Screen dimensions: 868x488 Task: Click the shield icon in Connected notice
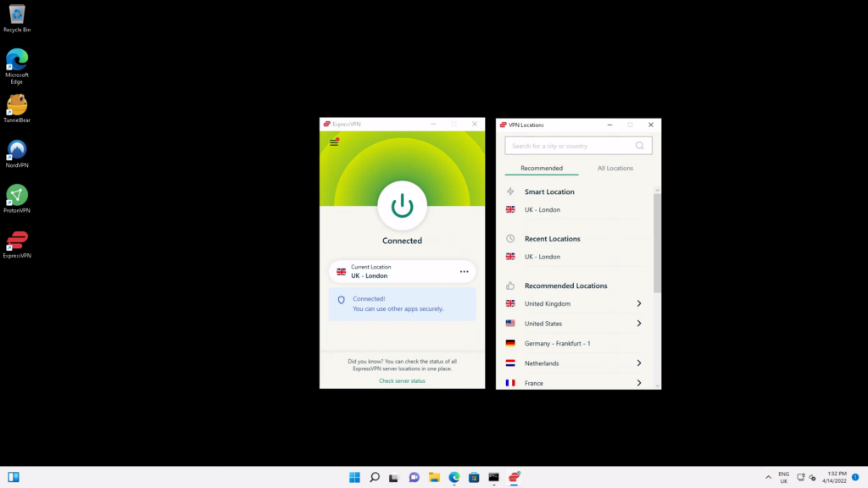(x=341, y=300)
